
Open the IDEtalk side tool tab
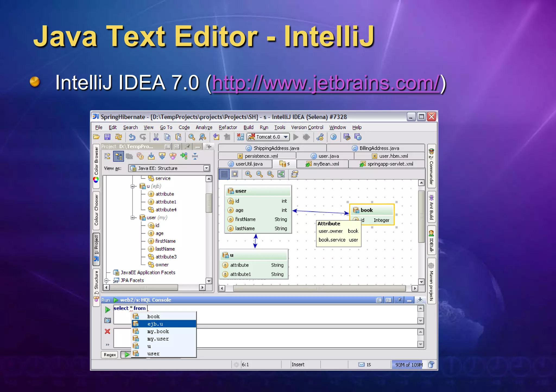click(x=431, y=240)
